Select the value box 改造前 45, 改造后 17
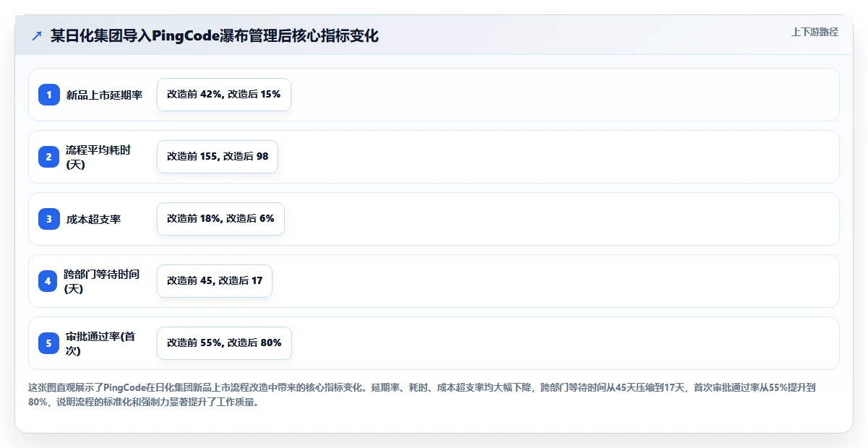This screenshot has height=448, width=868. pos(215,281)
